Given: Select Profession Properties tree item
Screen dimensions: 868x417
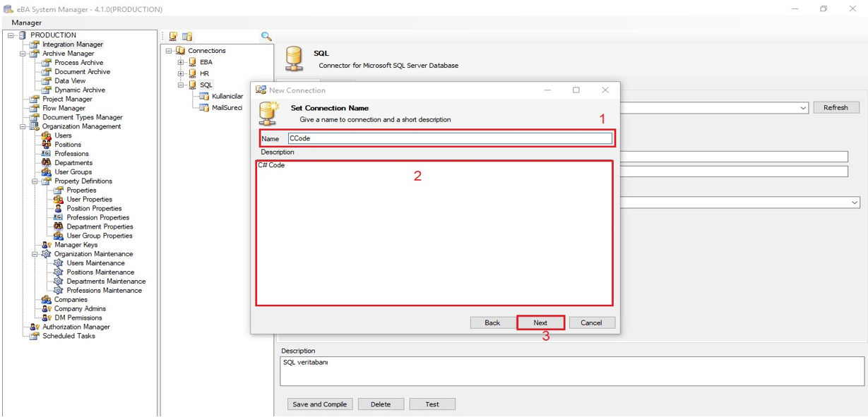Looking at the screenshot, I should [97, 218].
